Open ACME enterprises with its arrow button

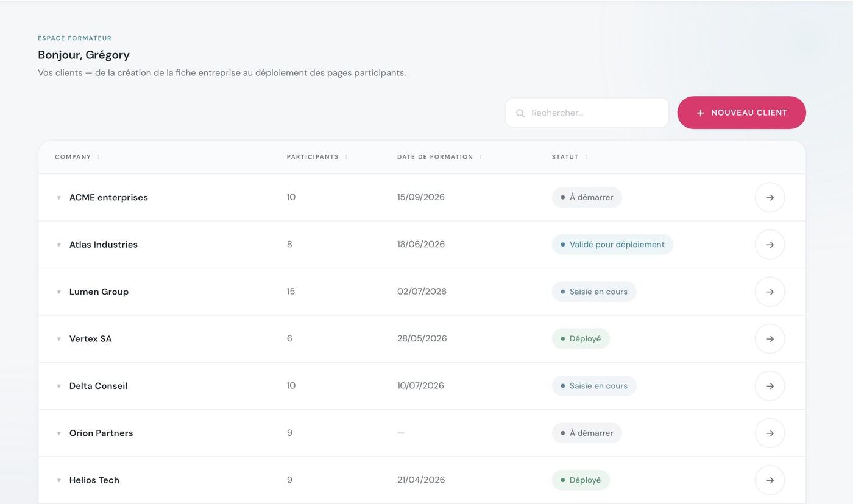pos(770,197)
